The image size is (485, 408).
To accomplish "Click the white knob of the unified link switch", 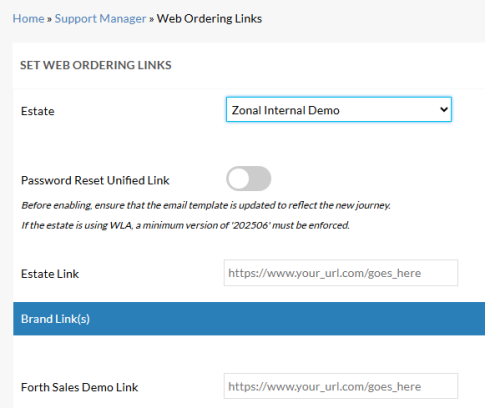I will pyautogui.click(x=239, y=179).
